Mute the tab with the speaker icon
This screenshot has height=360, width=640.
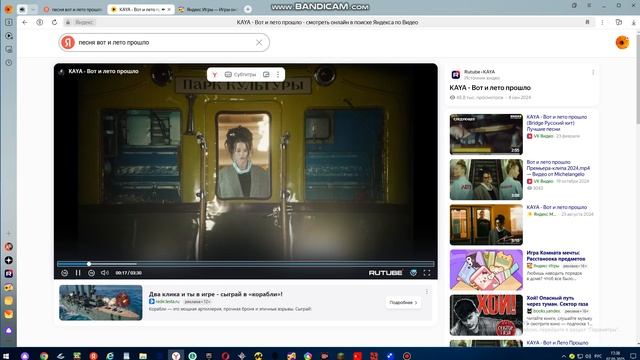coord(163,9)
